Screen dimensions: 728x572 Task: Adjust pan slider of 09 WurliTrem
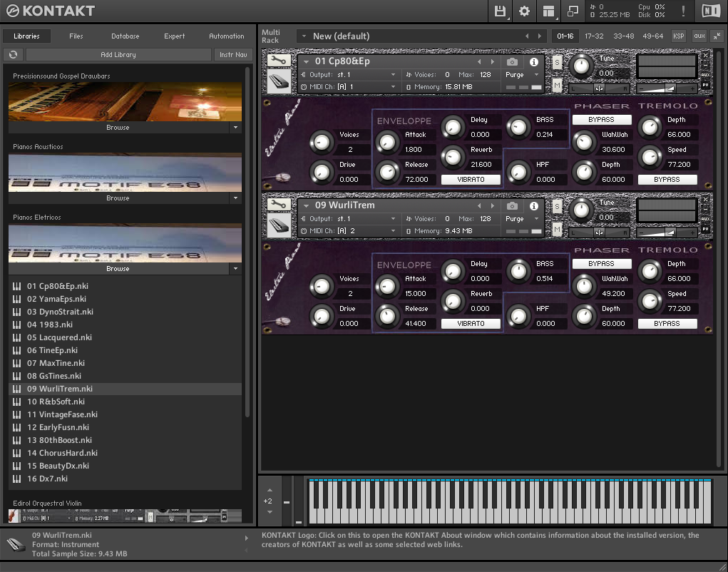pos(599,232)
